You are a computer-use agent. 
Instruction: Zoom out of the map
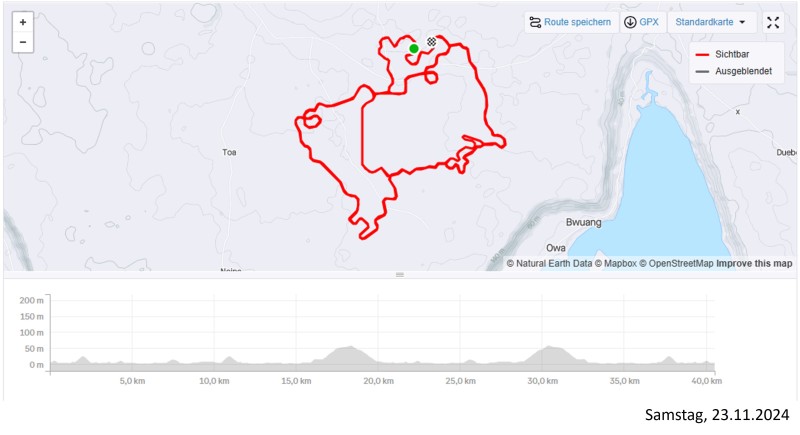(x=23, y=43)
